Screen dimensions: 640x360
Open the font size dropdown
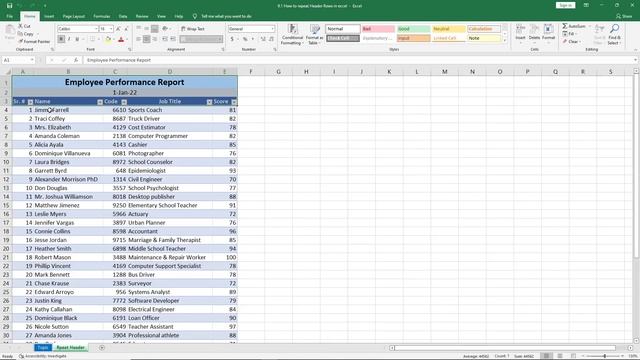[x=111, y=29]
